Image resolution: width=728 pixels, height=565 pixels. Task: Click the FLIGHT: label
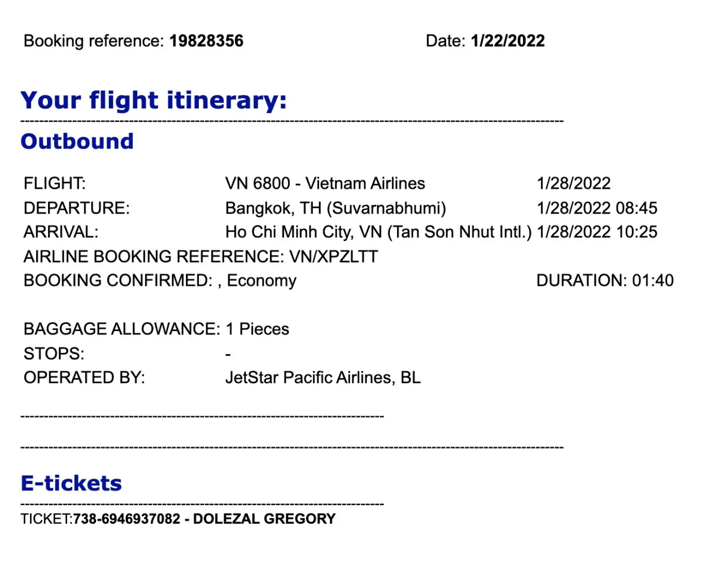pyautogui.click(x=54, y=184)
